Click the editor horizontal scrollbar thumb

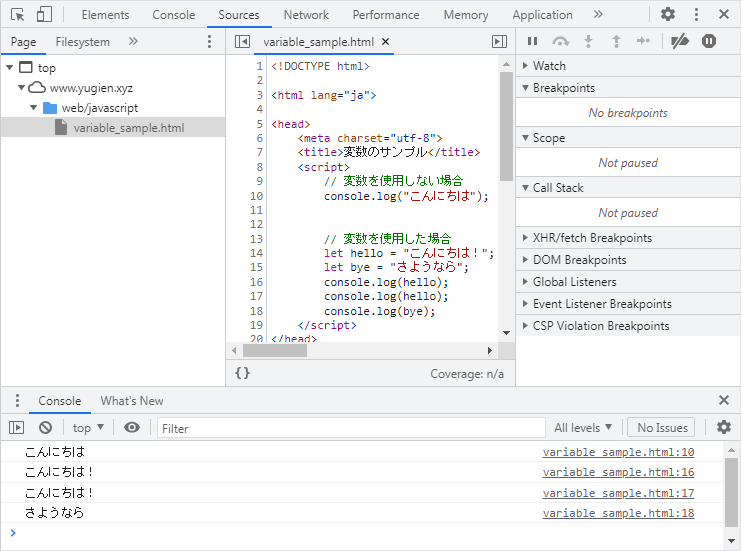tap(275, 351)
